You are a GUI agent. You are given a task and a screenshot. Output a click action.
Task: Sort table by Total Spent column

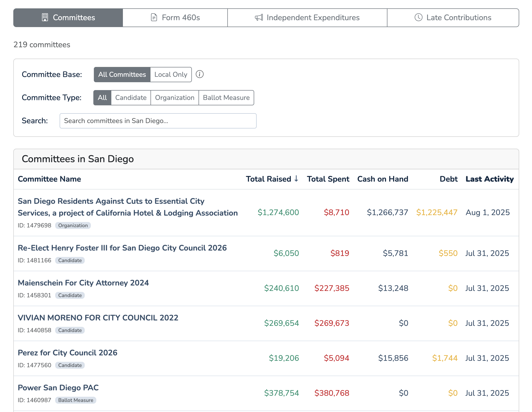pos(328,179)
